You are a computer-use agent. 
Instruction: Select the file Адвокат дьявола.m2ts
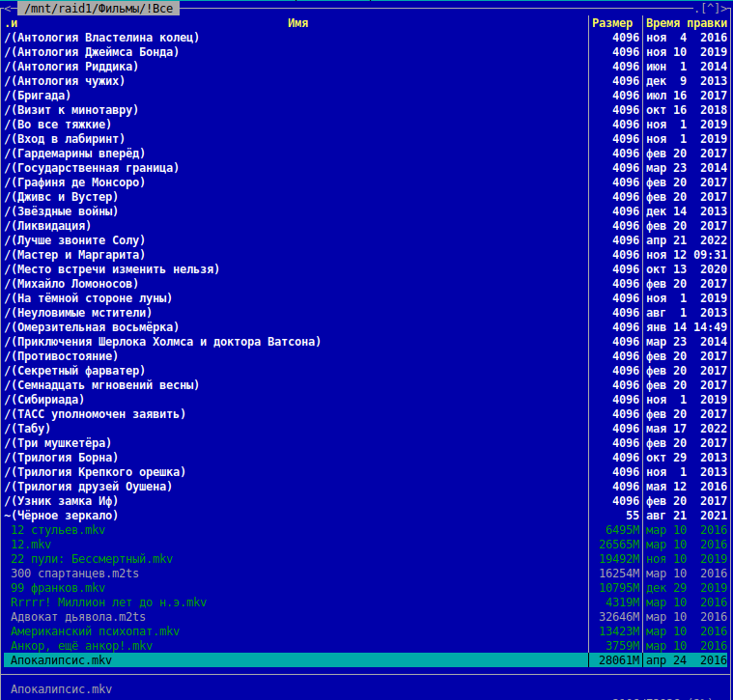point(78,617)
